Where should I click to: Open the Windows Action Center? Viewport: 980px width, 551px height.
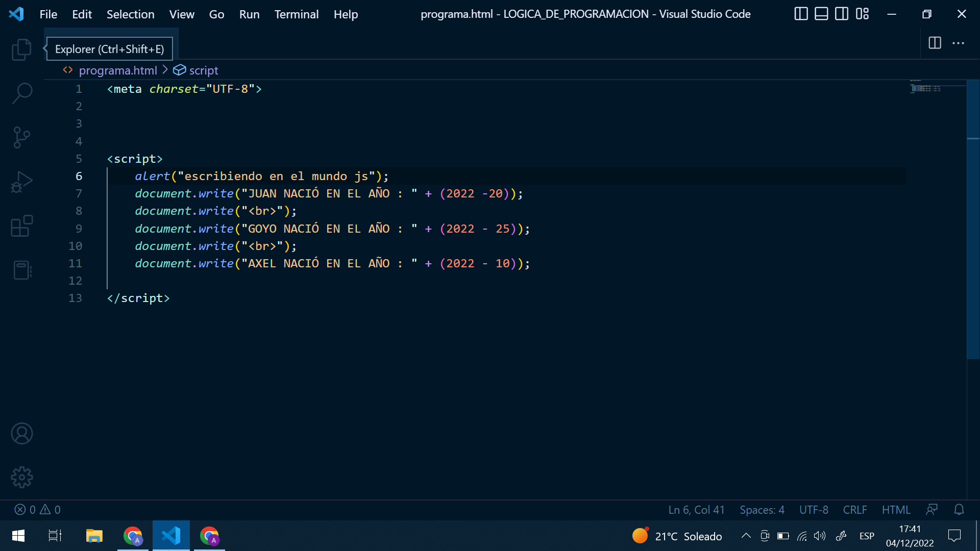(x=954, y=536)
